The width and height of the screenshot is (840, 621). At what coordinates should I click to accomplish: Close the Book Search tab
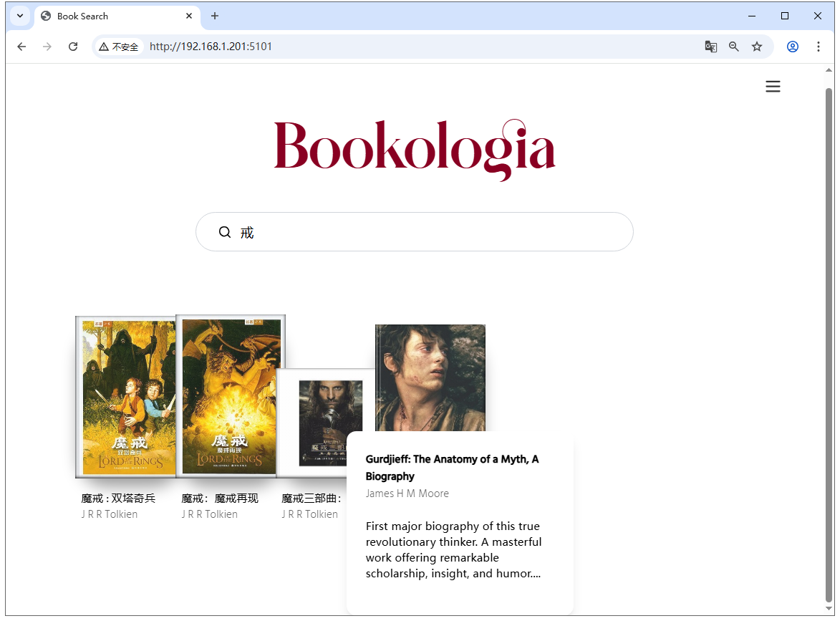(189, 16)
